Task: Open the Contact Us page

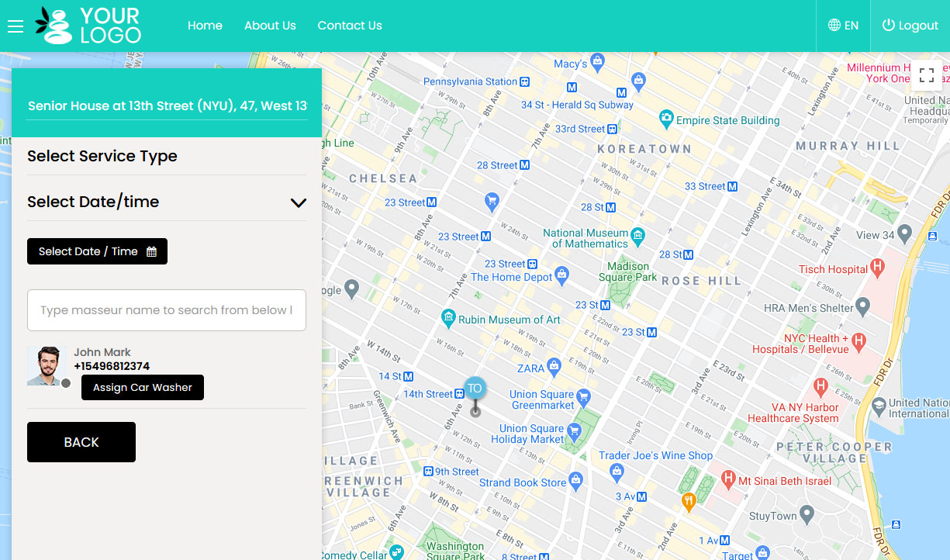Action: tap(350, 25)
